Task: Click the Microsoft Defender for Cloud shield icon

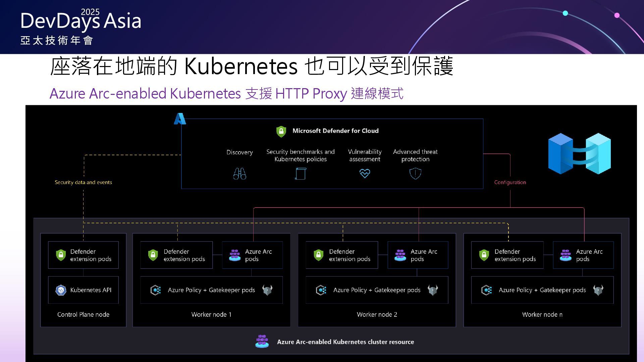Action: coord(281,131)
